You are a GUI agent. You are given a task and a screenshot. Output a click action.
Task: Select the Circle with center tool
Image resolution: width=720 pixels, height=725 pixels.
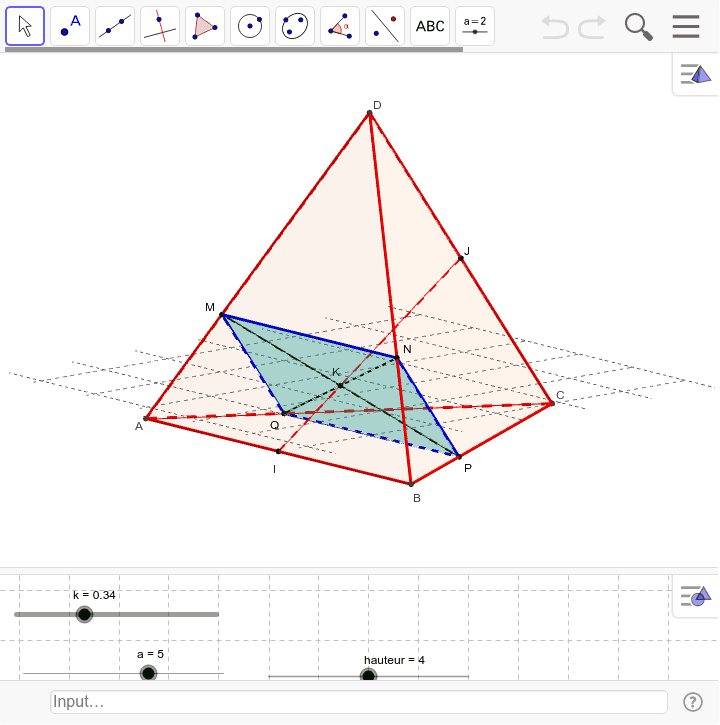pyautogui.click(x=250, y=26)
